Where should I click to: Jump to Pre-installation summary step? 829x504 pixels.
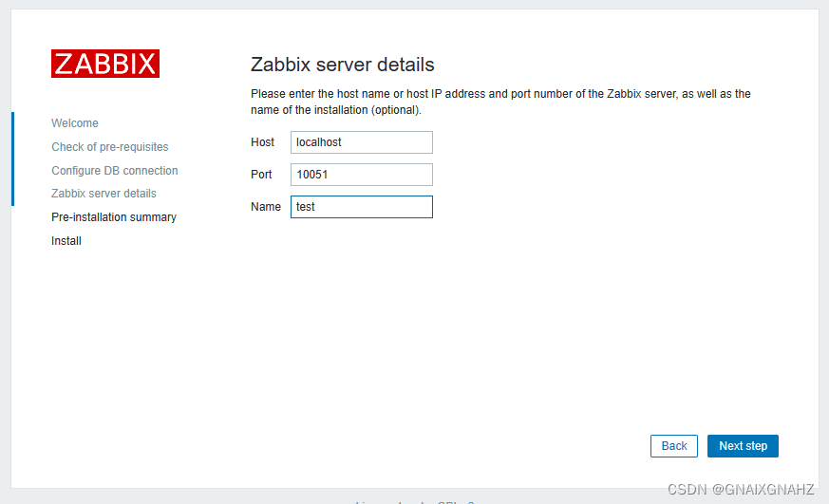pyautogui.click(x=114, y=217)
